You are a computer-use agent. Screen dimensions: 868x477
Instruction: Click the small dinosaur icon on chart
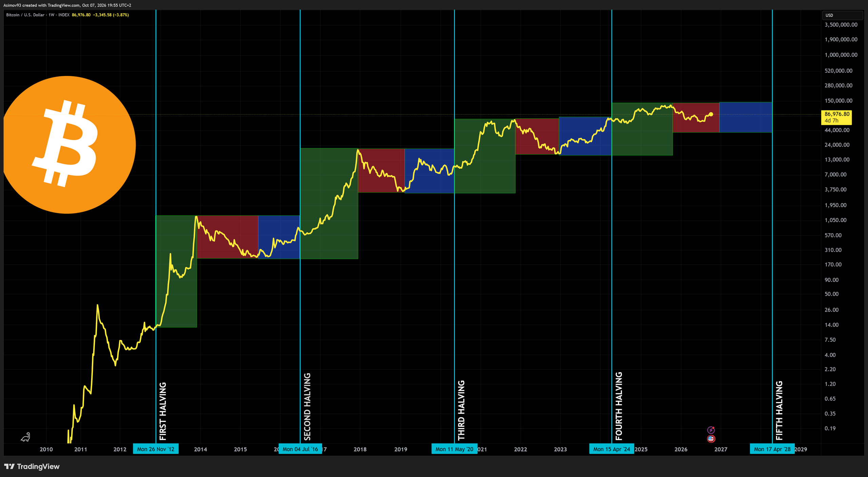25,437
